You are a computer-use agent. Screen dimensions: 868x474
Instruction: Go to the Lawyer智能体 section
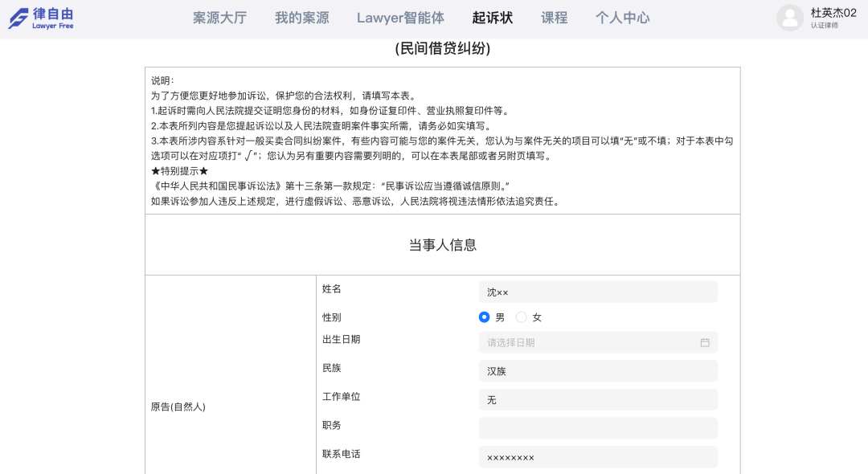click(x=400, y=17)
